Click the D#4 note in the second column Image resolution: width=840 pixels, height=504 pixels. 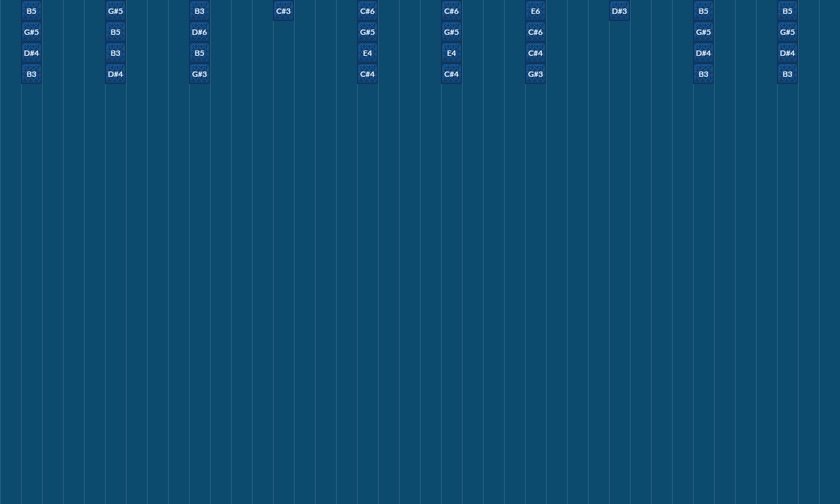tap(115, 73)
